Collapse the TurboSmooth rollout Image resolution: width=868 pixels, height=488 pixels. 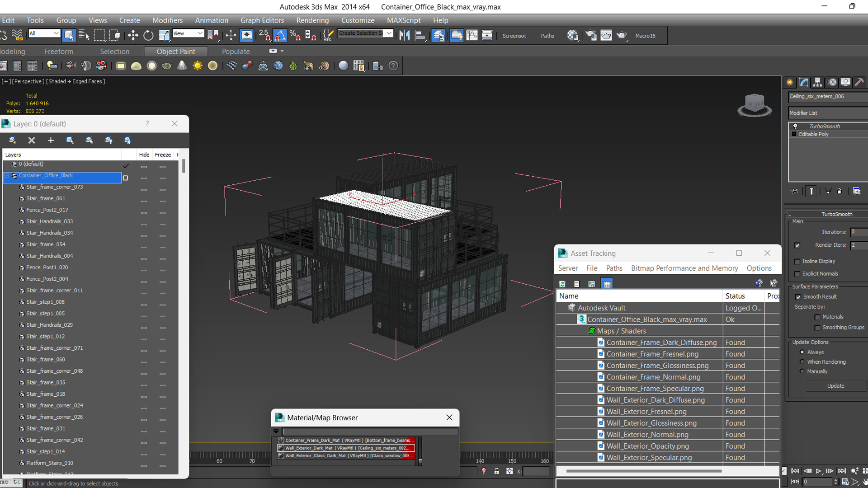(x=789, y=214)
